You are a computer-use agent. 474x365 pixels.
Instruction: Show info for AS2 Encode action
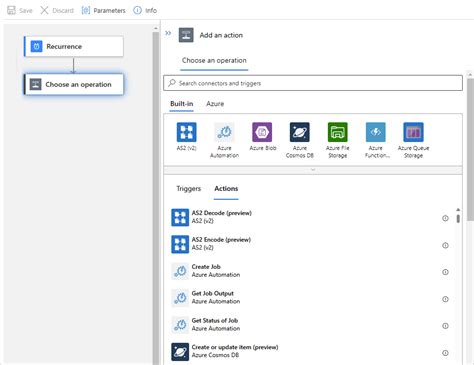click(x=445, y=245)
